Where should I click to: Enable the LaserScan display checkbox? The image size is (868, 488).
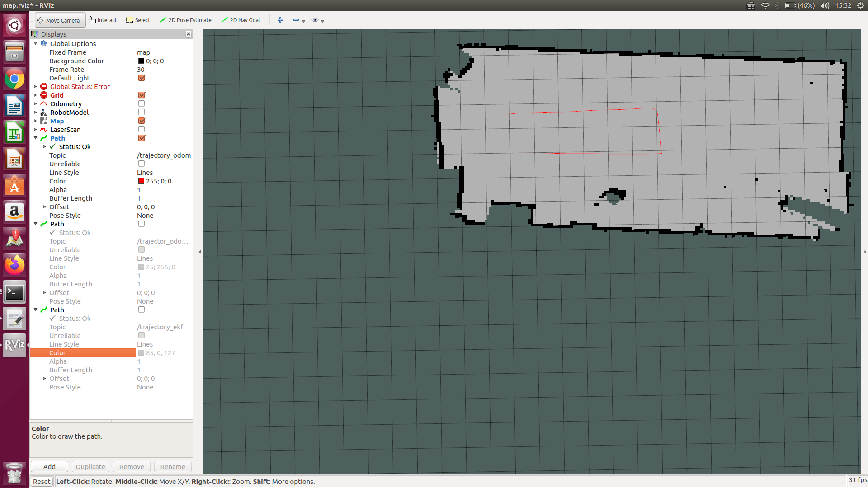click(142, 130)
